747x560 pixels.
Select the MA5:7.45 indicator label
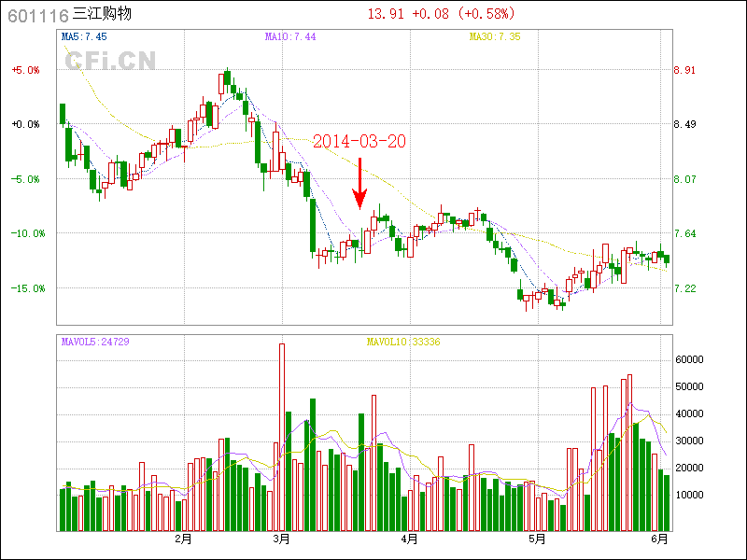tap(84, 36)
